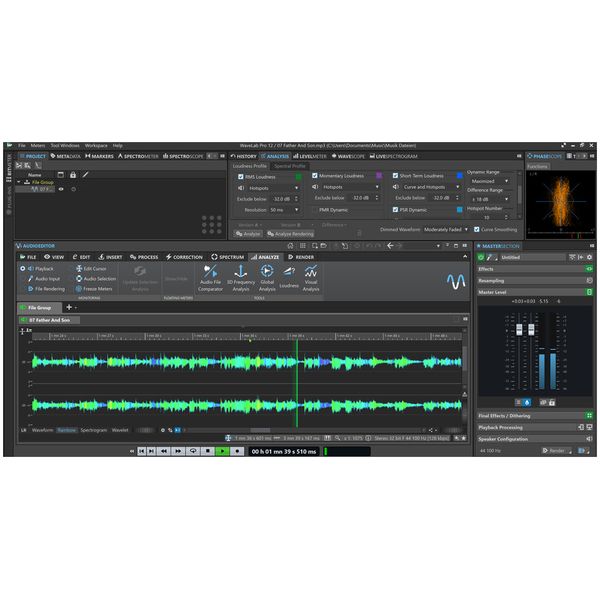Switch to Spectral Profile tab

[x=290, y=166]
